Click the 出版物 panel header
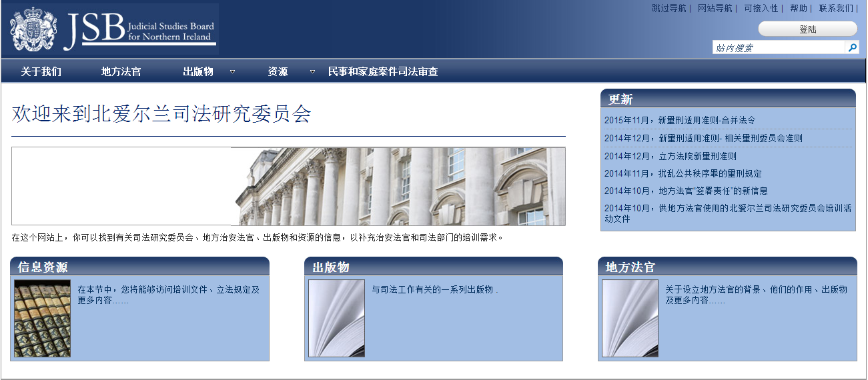This screenshot has width=868, height=380. click(434, 266)
